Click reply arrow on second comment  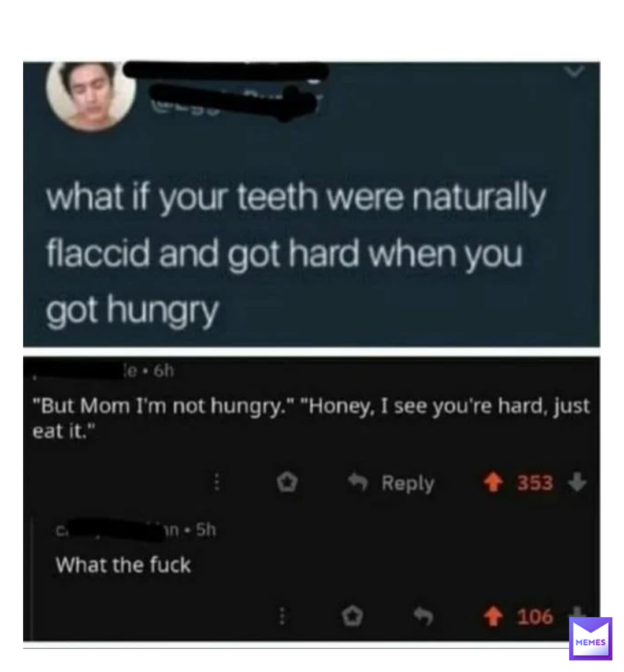(x=424, y=616)
